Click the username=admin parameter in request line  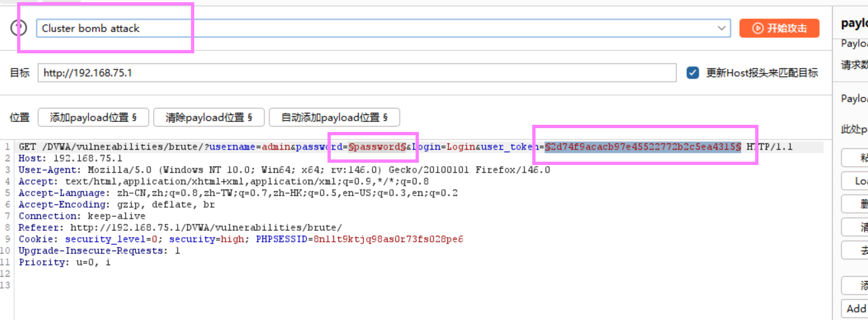click(x=249, y=147)
